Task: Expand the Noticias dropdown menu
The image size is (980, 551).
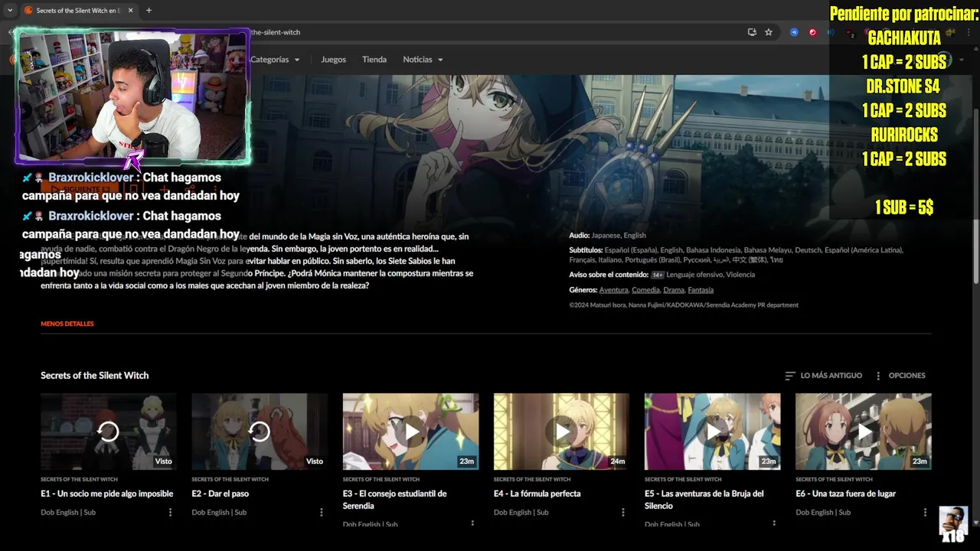Action: coord(423,60)
